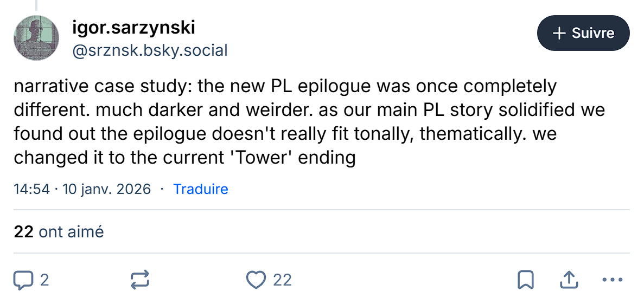Image resolution: width=644 pixels, height=304 pixels.
Task: Open igor.sarzynski's profile avatar
Action: [36, 37]
